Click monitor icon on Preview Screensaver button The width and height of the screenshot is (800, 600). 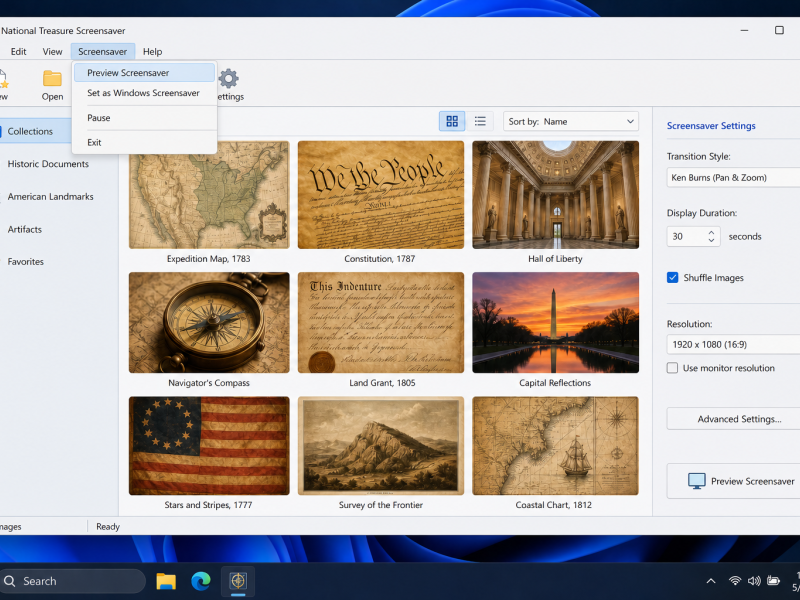pos(696,481)
